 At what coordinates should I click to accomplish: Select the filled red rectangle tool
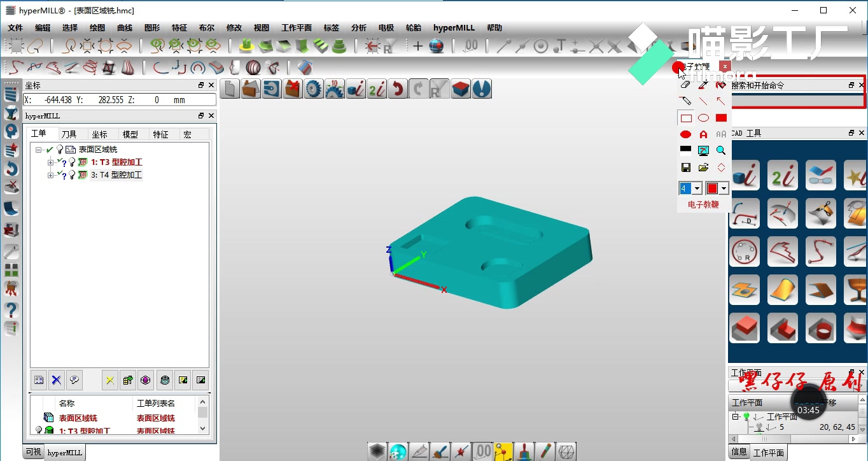pyautogui.click(x=721, y=118)
